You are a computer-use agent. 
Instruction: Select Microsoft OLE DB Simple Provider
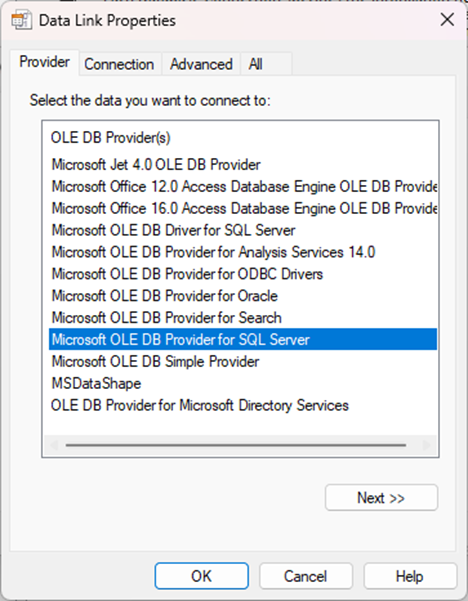click(155, 361)
